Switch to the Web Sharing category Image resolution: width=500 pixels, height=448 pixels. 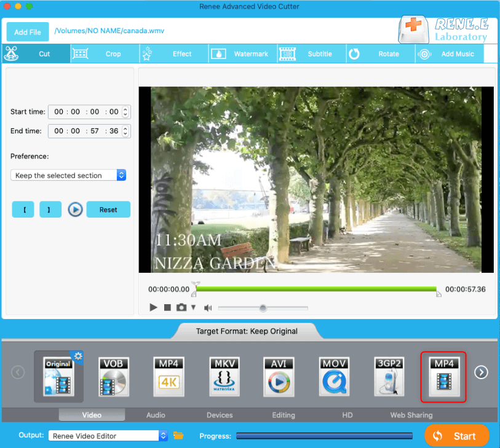411,415
